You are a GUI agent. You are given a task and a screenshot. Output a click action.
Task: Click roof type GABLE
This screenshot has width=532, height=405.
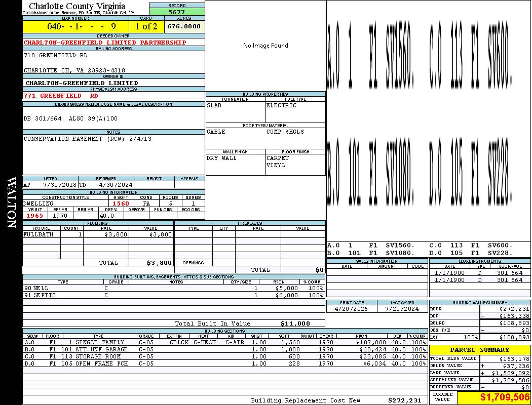point(216,132)
